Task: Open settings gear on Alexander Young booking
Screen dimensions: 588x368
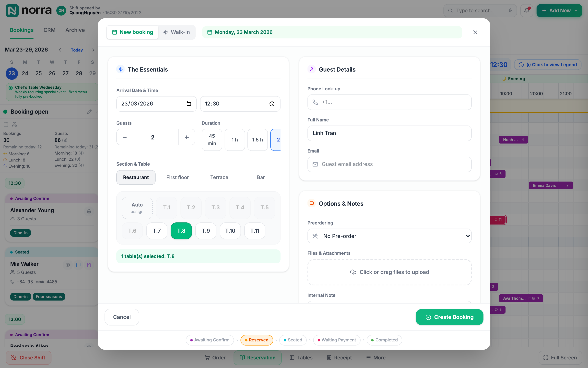Action: [89, 211]
